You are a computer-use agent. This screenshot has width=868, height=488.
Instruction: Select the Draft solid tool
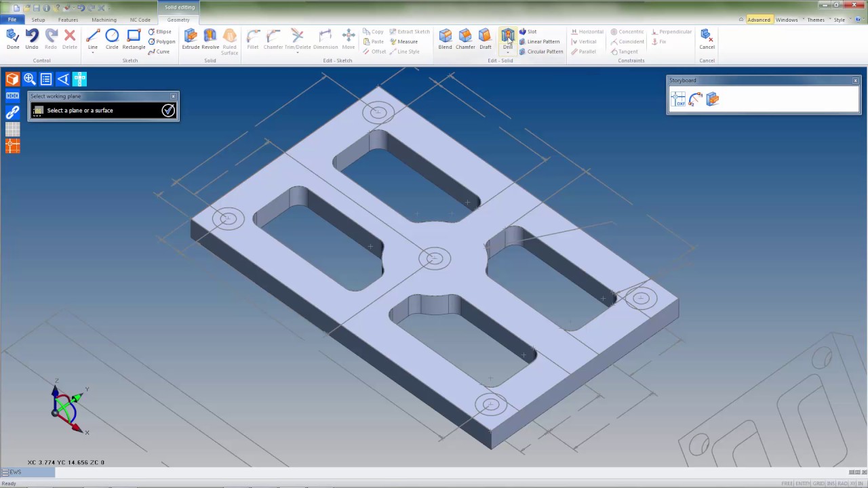coord(486,39)
